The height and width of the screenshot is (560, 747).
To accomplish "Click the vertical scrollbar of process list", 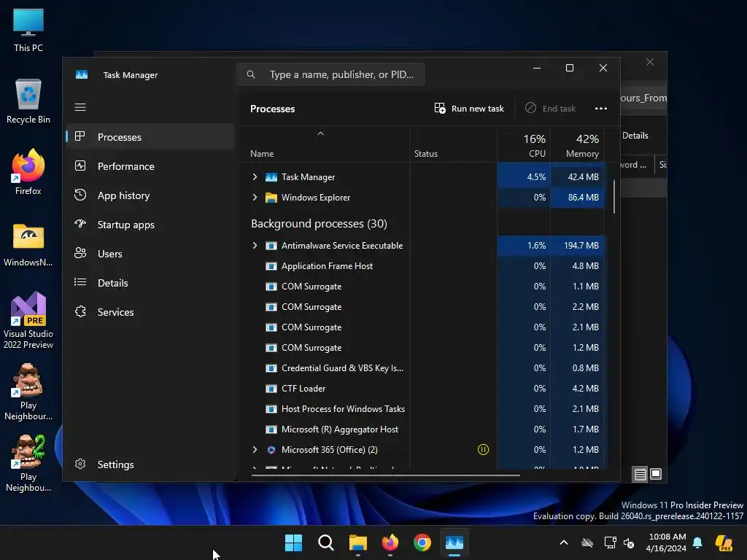I will pos(614,197).
